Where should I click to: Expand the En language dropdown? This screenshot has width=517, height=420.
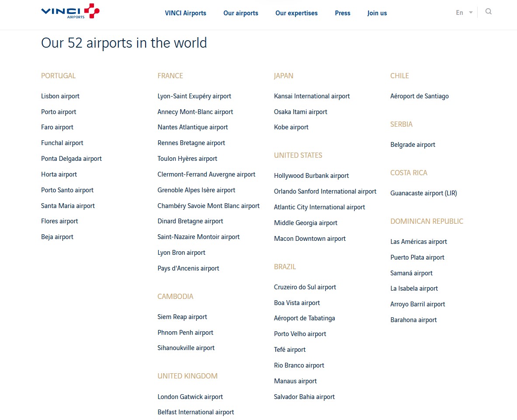(x=464, y=13)
